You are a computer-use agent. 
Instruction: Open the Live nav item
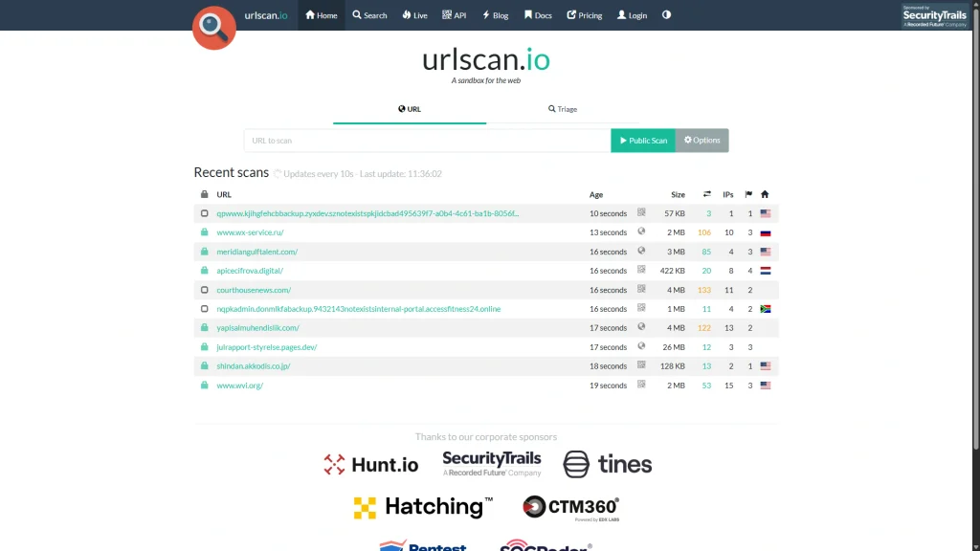coord(415,15)
